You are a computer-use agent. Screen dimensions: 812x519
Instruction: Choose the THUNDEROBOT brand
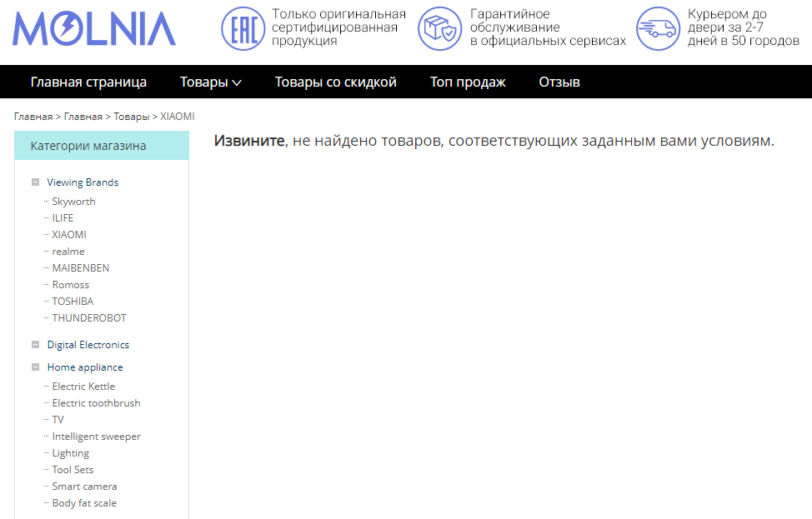[89, 318]
